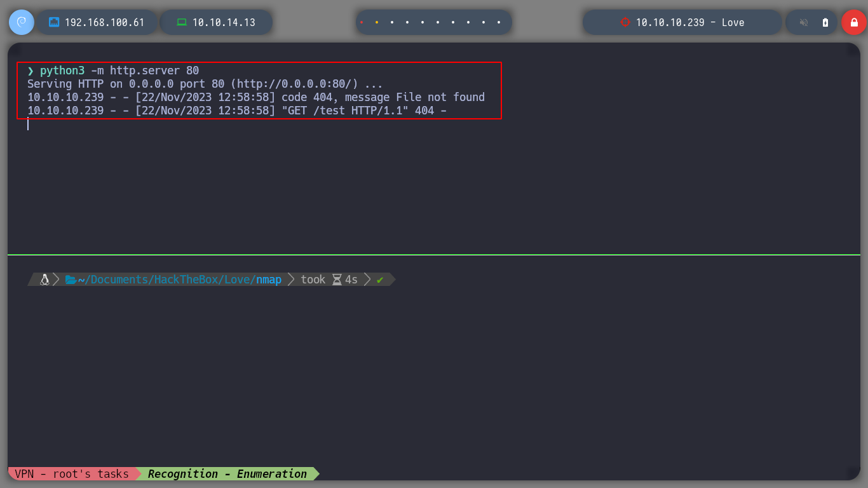Viewport: 868px width, 488px height.
Task: Open the Debian logo launcher icon
Action: 21,22
